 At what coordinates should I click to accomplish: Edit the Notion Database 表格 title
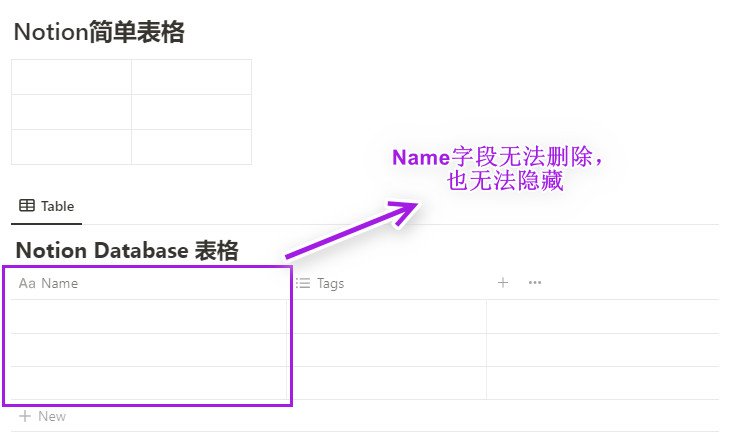click(x=127, y=251)
